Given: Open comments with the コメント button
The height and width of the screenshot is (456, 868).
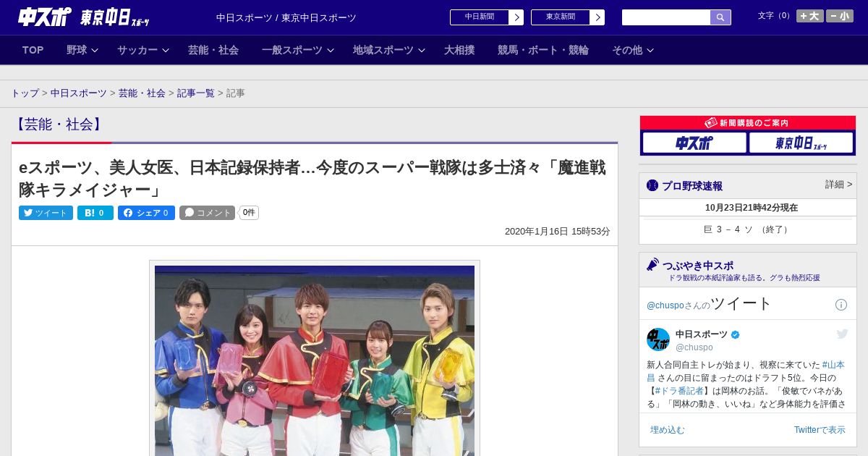Looking at the screenshot, I should (208, 213).
